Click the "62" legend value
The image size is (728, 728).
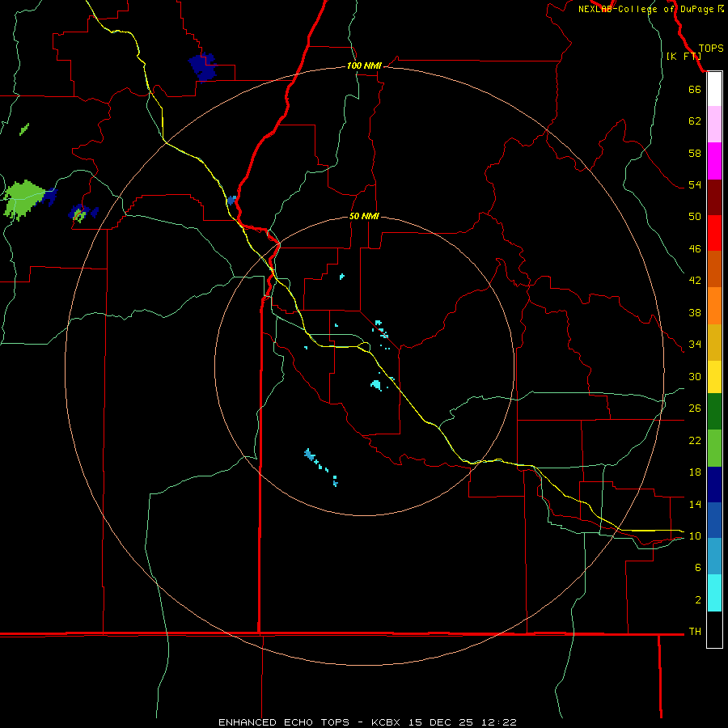695,121
